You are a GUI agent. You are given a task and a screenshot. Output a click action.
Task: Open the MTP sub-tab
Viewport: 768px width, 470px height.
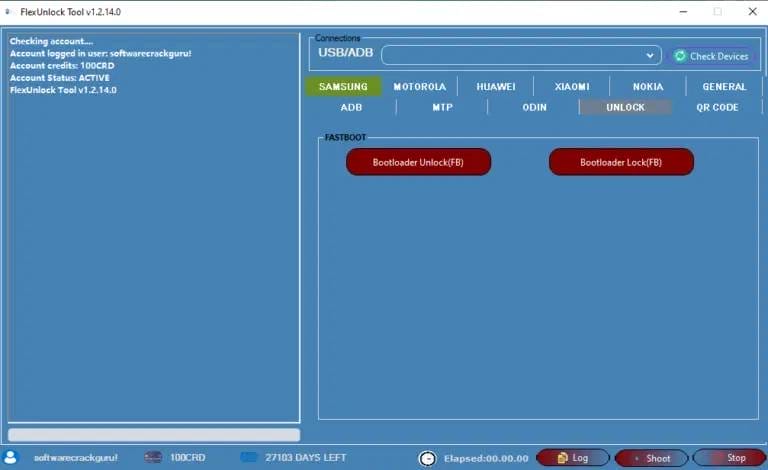[442, 107]
